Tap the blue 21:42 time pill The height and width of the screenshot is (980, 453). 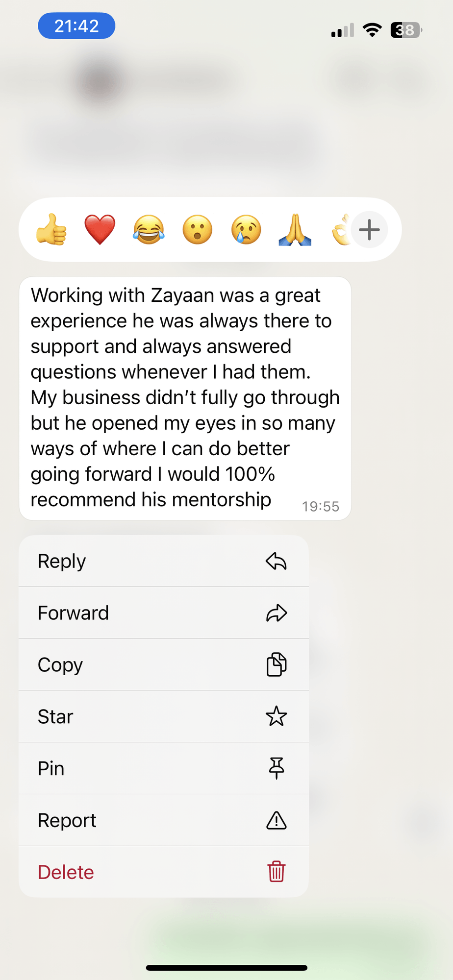pos(76,26)
